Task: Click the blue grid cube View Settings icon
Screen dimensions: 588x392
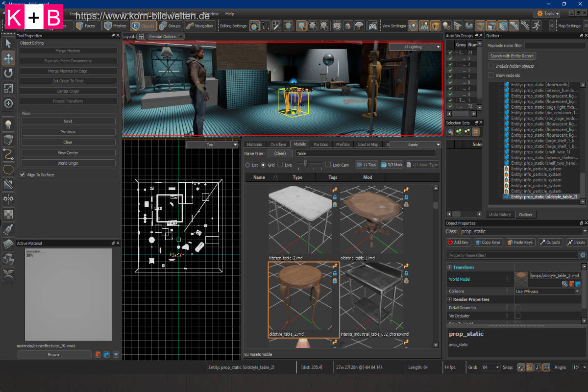Action: [x=503, y=26]
